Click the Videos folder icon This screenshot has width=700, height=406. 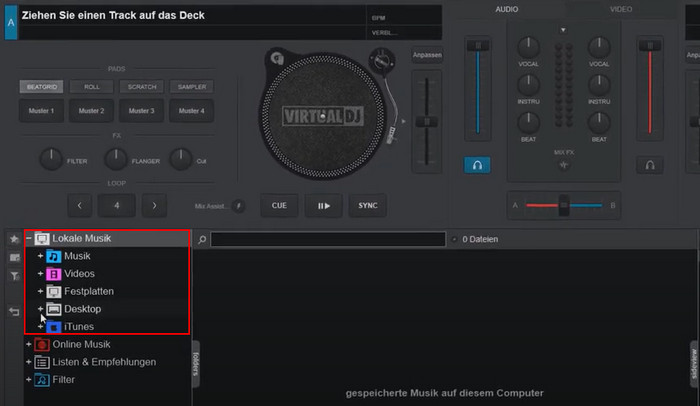point(54,274)
